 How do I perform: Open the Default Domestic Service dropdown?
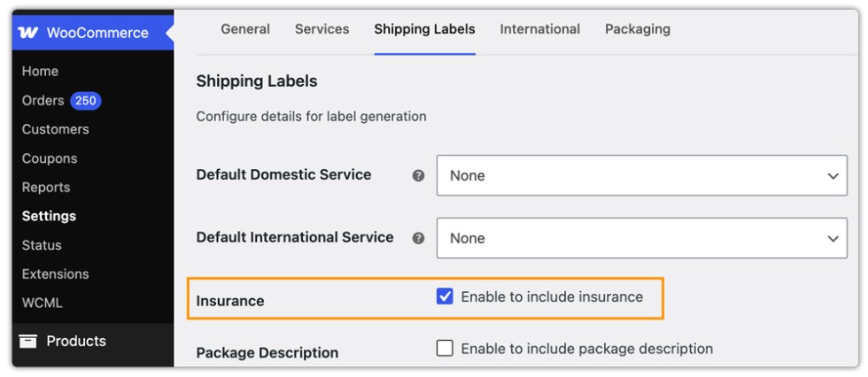click(x=641, y=175)
